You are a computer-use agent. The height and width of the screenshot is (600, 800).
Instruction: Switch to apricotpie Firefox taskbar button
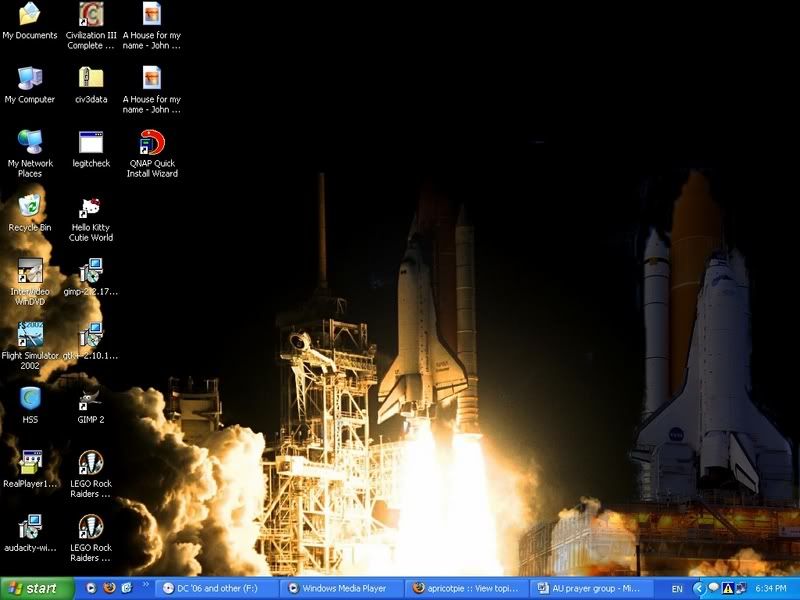click(x=467, y=588)
